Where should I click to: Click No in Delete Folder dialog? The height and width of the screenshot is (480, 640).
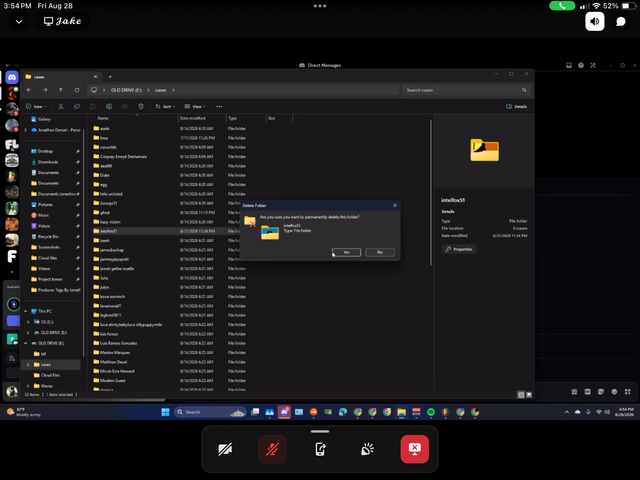[x=380, y=252]
